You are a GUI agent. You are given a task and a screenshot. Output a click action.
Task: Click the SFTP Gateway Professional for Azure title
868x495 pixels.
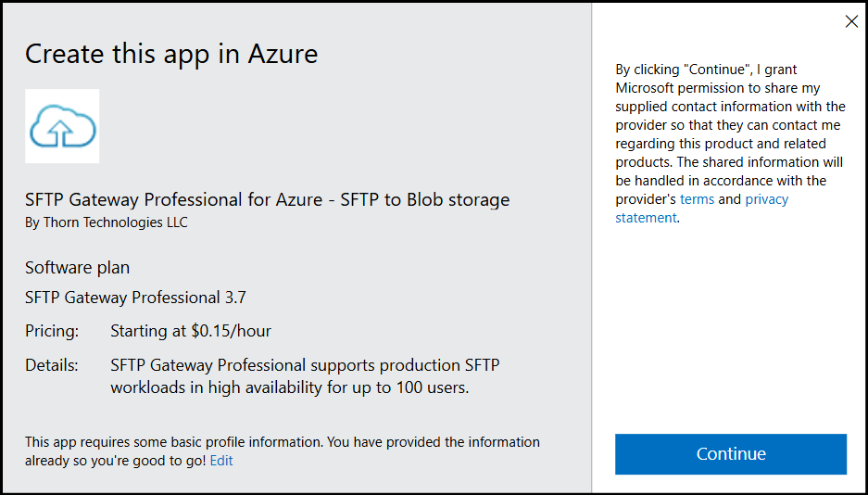267,199
